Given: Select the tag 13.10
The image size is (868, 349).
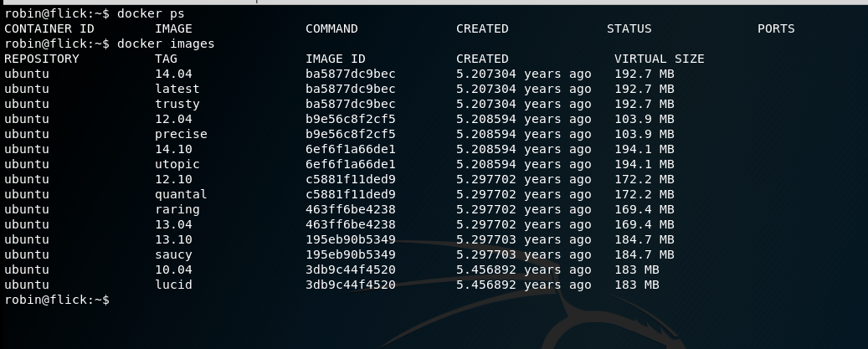Looking at the screenshot, I should tap(173, 239).
